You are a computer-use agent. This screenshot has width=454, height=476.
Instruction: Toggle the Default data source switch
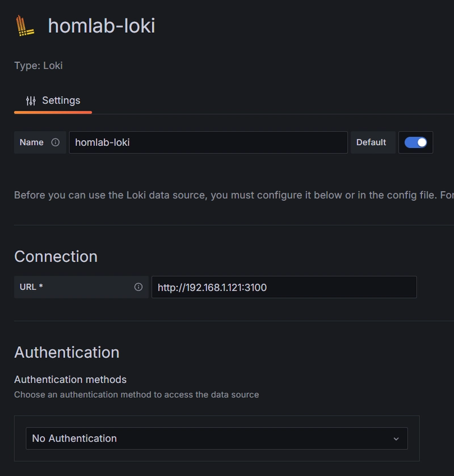(x=415, y=142)
